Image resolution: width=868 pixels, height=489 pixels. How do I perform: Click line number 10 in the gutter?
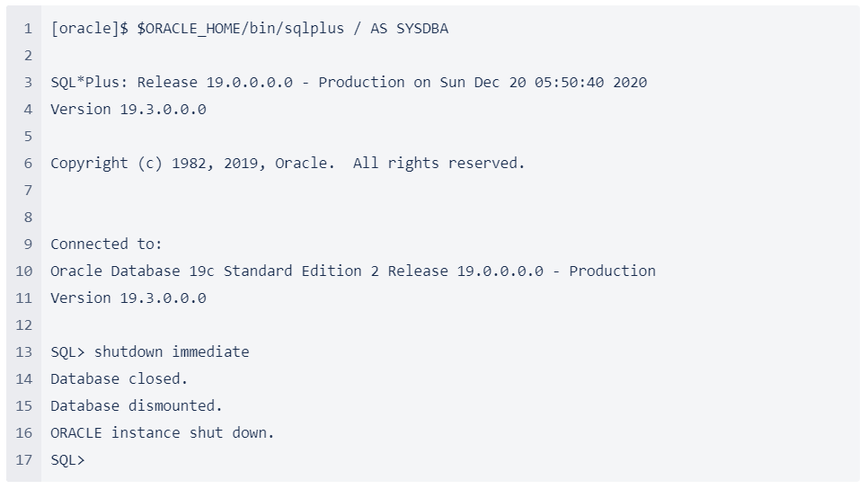23,271
